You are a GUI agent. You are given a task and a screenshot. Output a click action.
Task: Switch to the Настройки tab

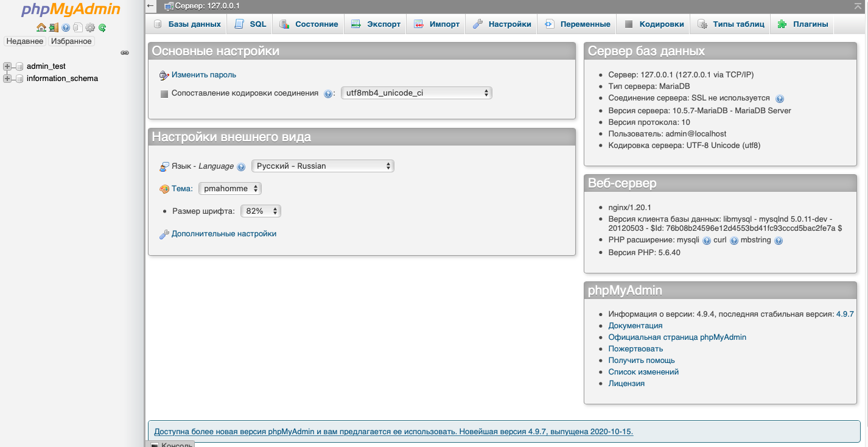(x=502, y=24)
